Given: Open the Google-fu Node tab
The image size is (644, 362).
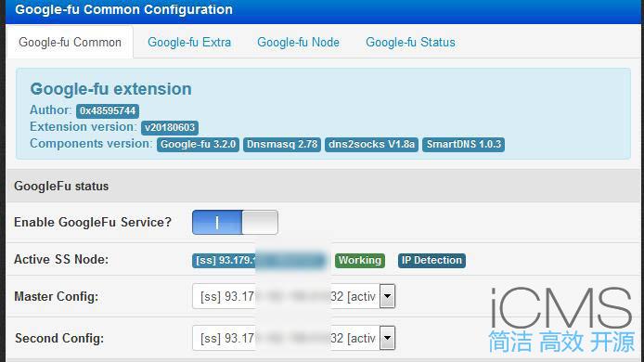Looking at the screenshot, I should [298, 43].
